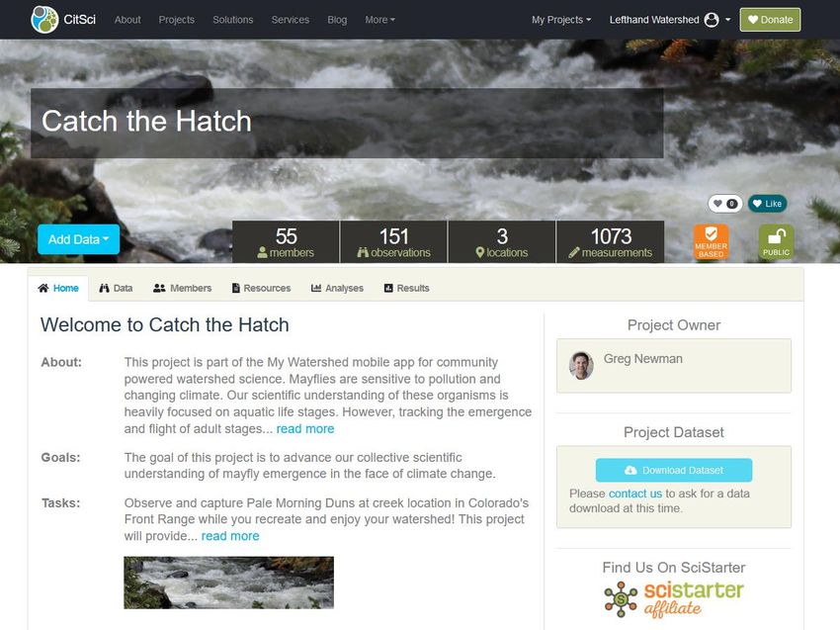Image resolution: width=840 pixels, height=630 pixels.
Task: Click the 3 locations map pin stat
Action: coord(501,241)
